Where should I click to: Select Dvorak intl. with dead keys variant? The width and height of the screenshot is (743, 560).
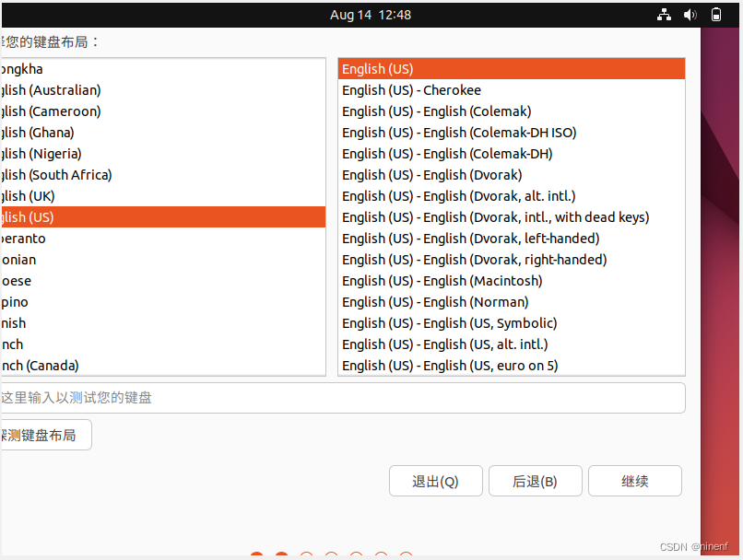coord(512,216)
